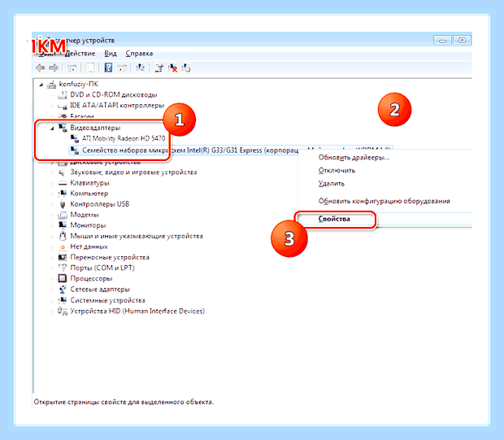Select the Переносные устройства category

pyautogui.click(x=110, y=257)
